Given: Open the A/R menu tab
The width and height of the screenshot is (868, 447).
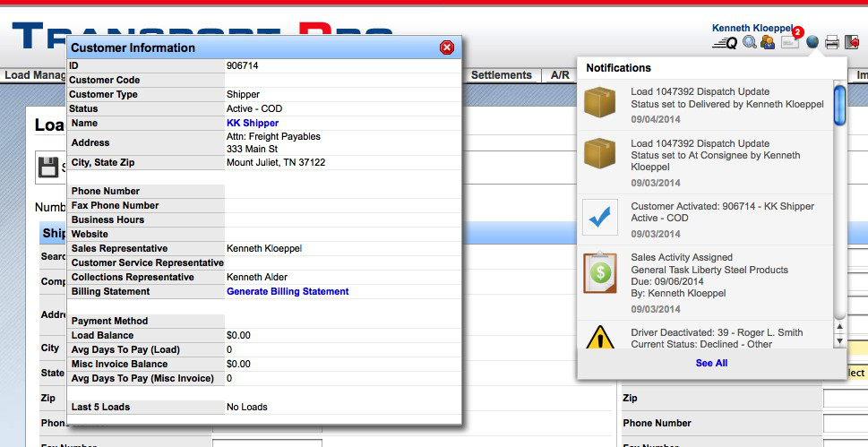Looking at the screenshot, I should (x=560, y=74).
